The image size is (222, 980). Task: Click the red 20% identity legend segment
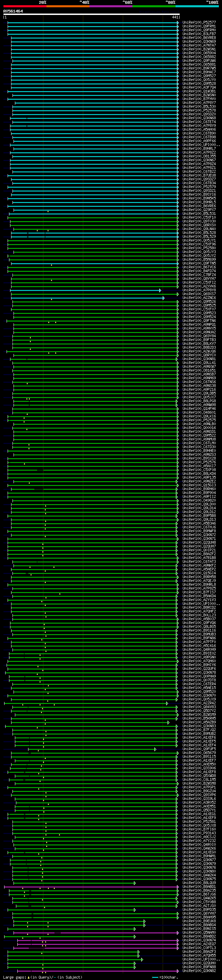(x=25, y=6)
